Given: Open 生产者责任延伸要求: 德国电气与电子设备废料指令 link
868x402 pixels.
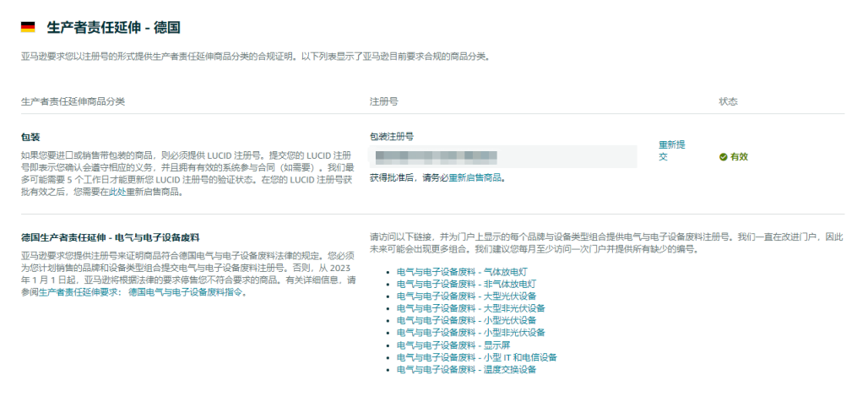Looking at the screenshot, I should point(141,292).
